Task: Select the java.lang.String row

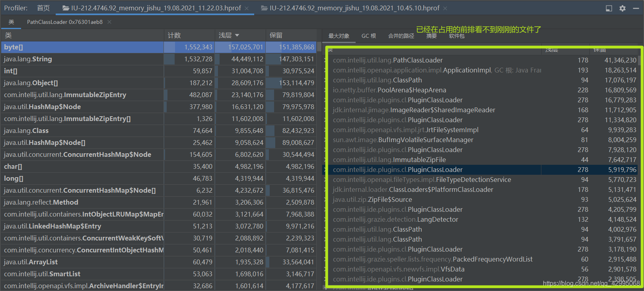Action: [x=159, y=59]
